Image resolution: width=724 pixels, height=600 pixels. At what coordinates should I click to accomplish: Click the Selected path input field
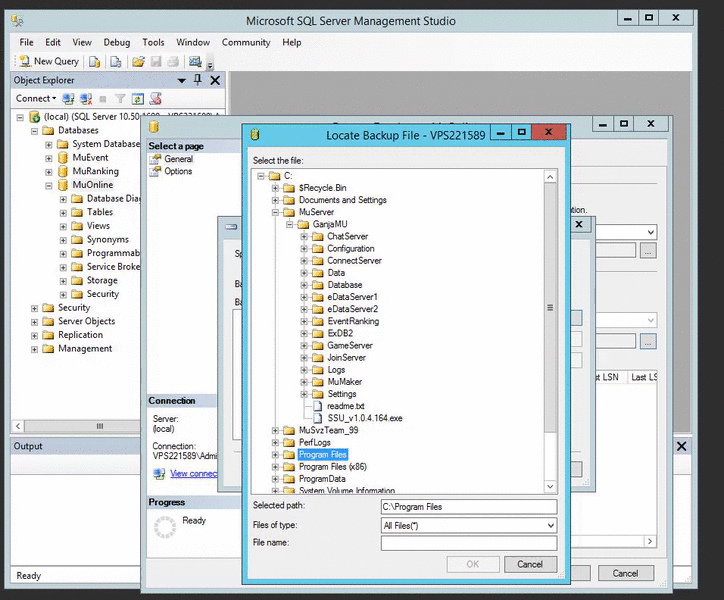point(469,507)
